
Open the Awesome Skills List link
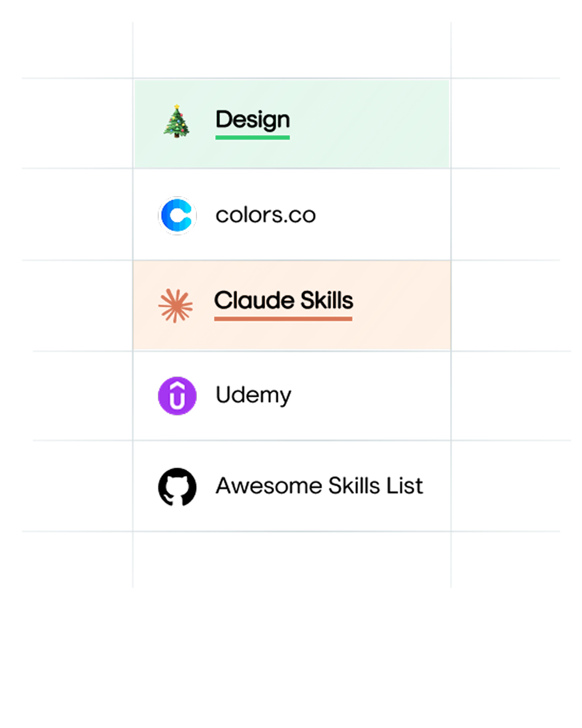click(x=319, y=485)
